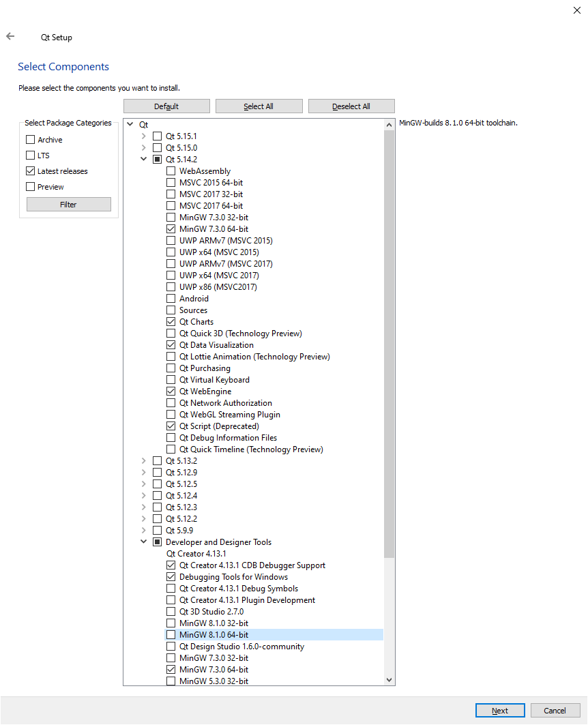The height and width of the screenshot is (725, 588).
Task: Expand the Qt 5.13.2 node
Action: click(143, 461)
